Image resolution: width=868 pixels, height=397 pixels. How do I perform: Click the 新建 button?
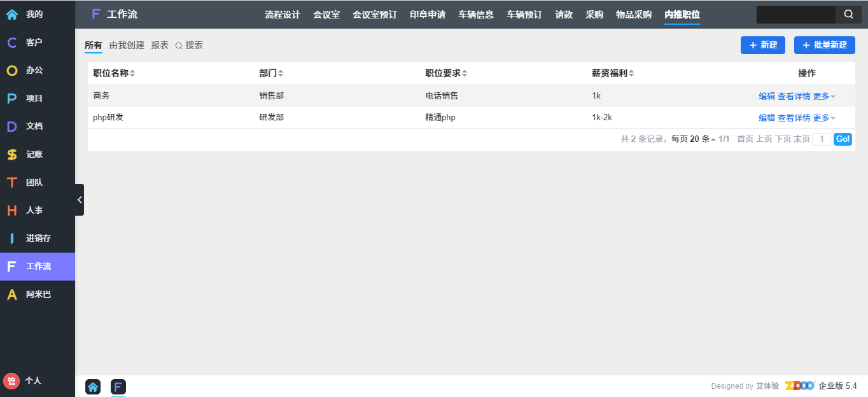(x=762, y=45)
